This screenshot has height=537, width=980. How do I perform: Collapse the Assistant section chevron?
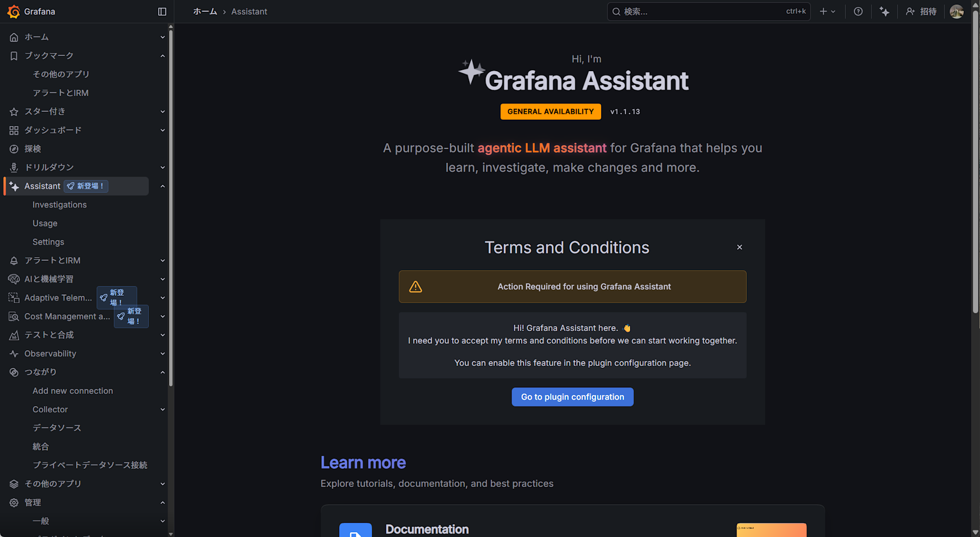pyautogui.click(x=163, y=186)
